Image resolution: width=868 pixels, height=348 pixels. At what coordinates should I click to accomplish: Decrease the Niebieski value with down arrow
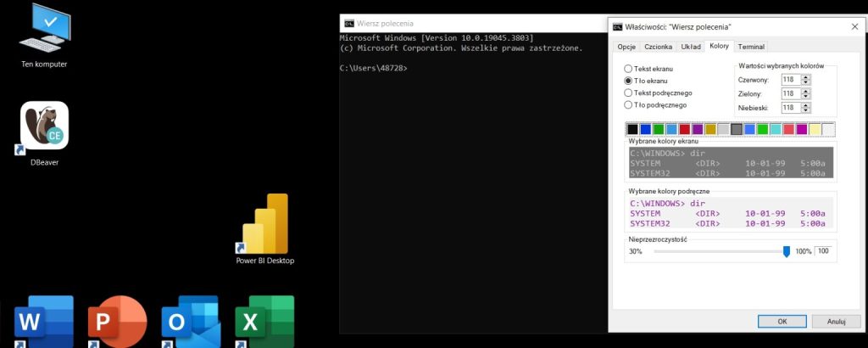point(805,110)
